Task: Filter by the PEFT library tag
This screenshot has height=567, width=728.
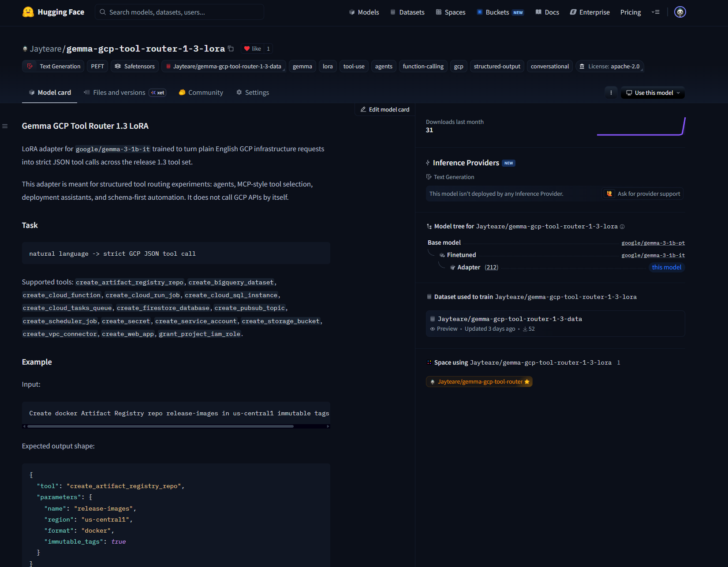Action: [x=97, y=66]
